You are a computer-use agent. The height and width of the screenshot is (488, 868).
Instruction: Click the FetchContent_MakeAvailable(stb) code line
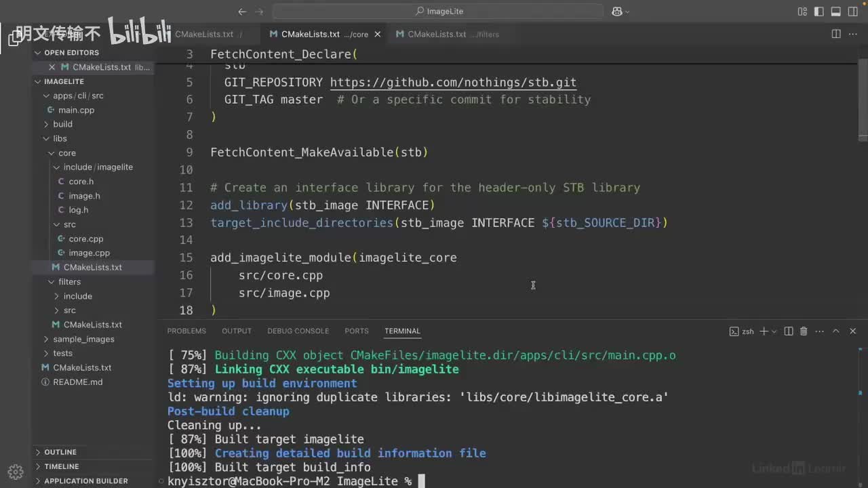tap(319, 152)
